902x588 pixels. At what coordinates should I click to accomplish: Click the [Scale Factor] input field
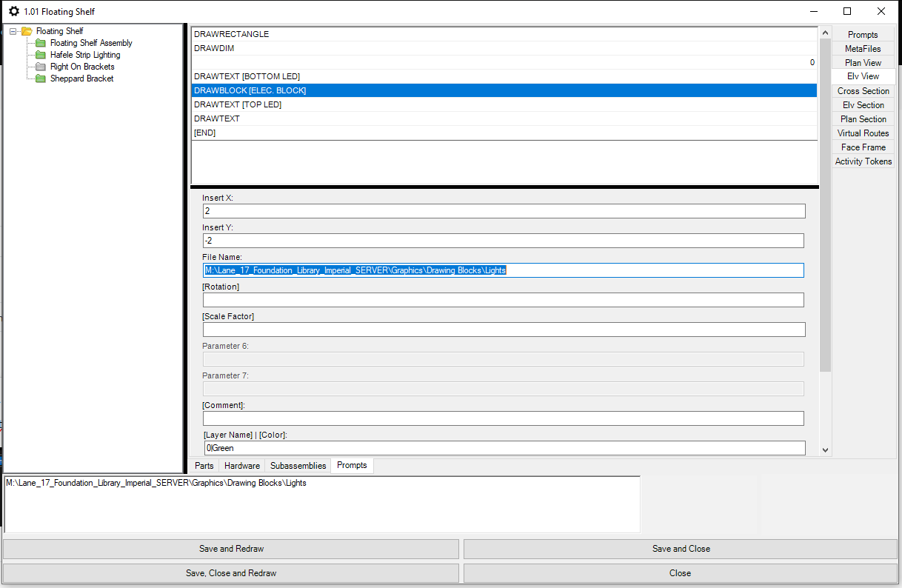(504, 330)
